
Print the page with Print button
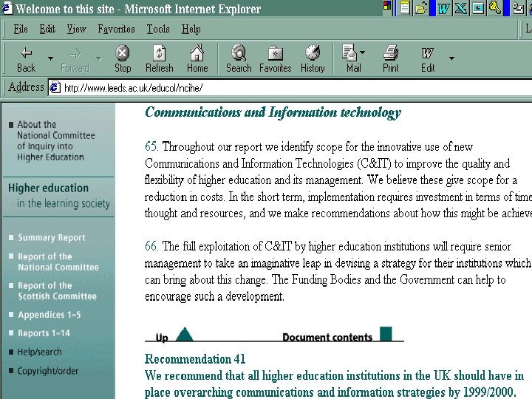pos(391,58)
